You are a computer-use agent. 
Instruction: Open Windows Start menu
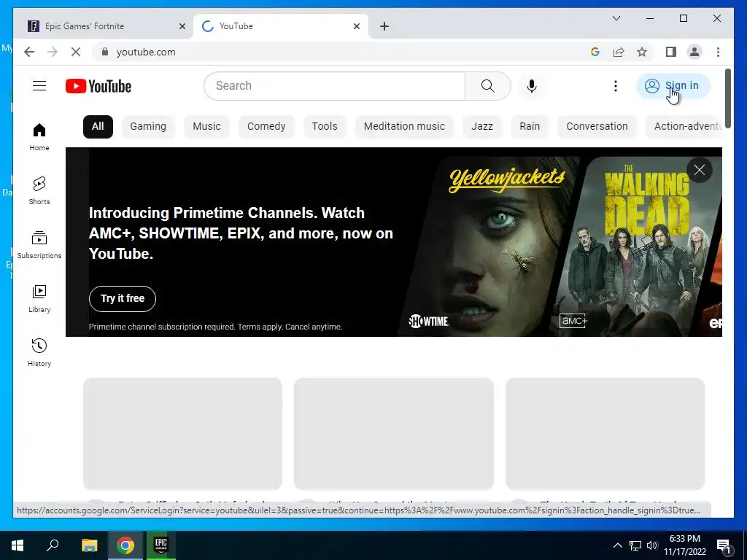(18, 545)
